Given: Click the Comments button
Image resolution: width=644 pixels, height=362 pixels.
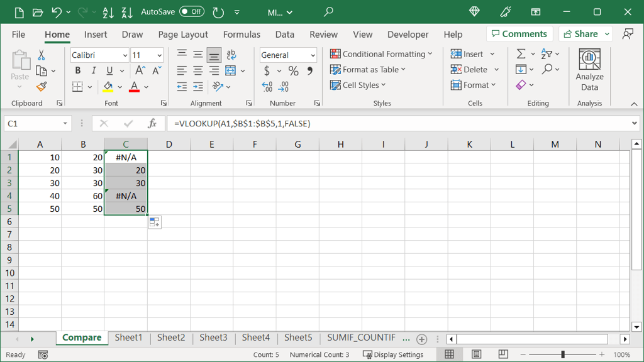Looking at the screenshot, I should [519, 34].
